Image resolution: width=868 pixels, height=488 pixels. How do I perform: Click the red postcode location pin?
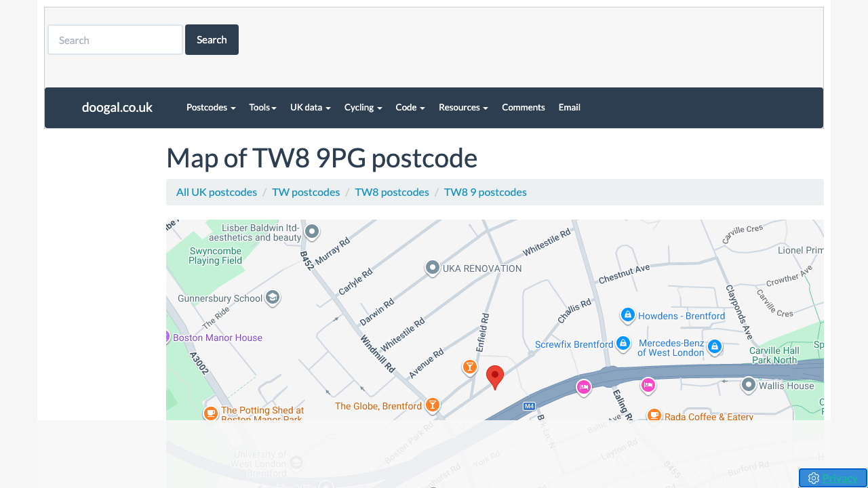[x=495, y=376]
